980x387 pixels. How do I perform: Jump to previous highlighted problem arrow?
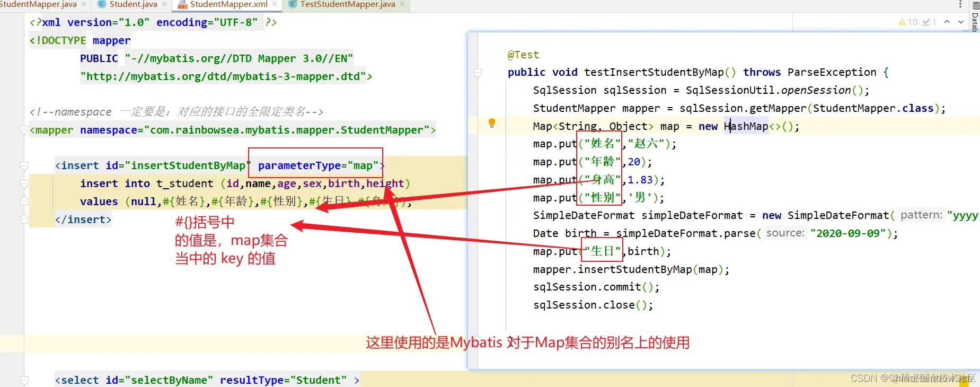(x=947, y=22)
